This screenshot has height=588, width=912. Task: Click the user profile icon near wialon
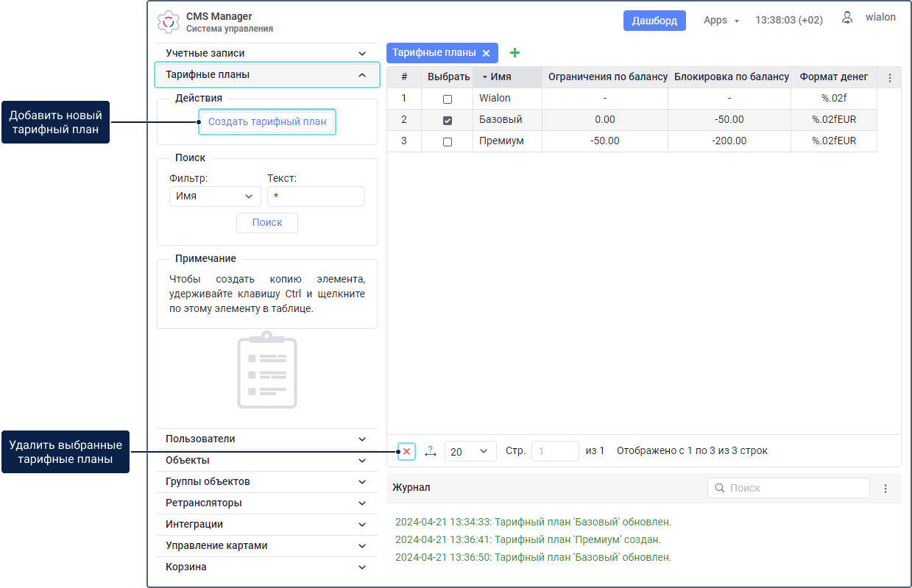[847, 18]
